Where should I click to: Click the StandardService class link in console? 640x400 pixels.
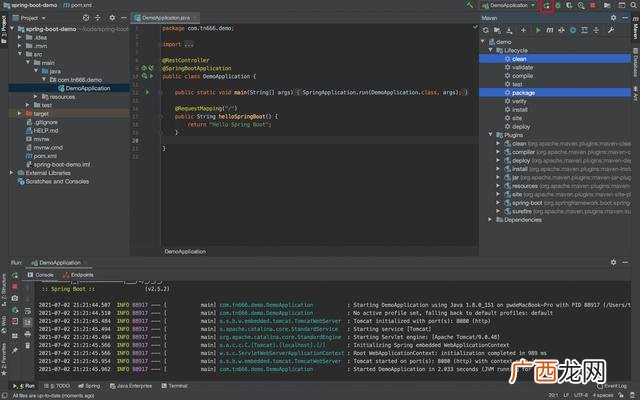pyautogui.click(x=279, y=329)
